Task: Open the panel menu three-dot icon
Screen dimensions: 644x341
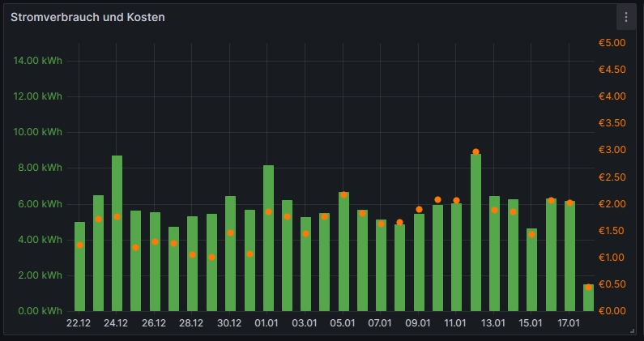Action: [x=625, y=17]
